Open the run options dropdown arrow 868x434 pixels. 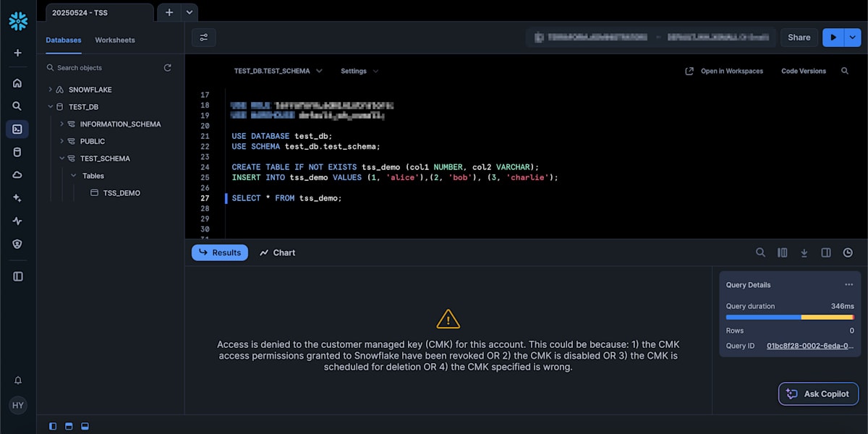coord(853,38)
